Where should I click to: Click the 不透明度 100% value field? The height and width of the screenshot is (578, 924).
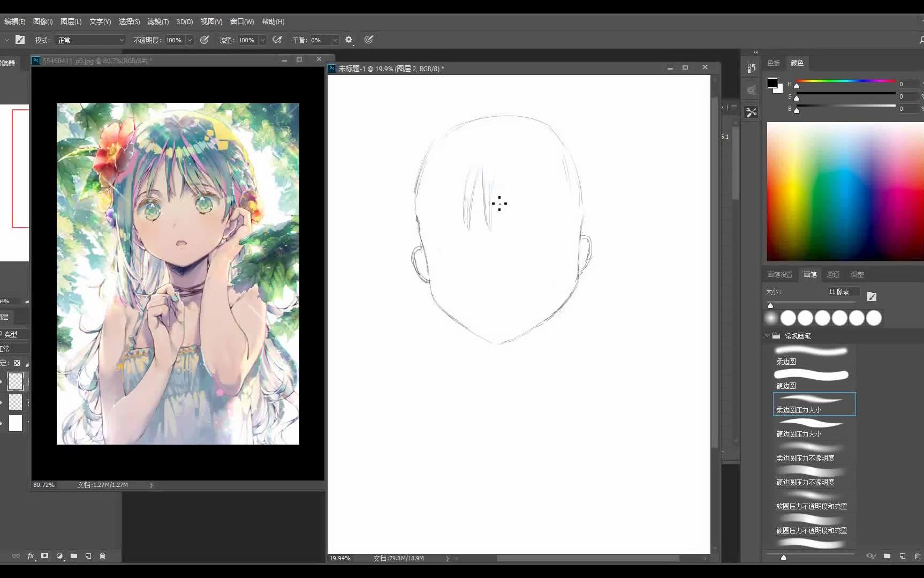coord(175,40)
